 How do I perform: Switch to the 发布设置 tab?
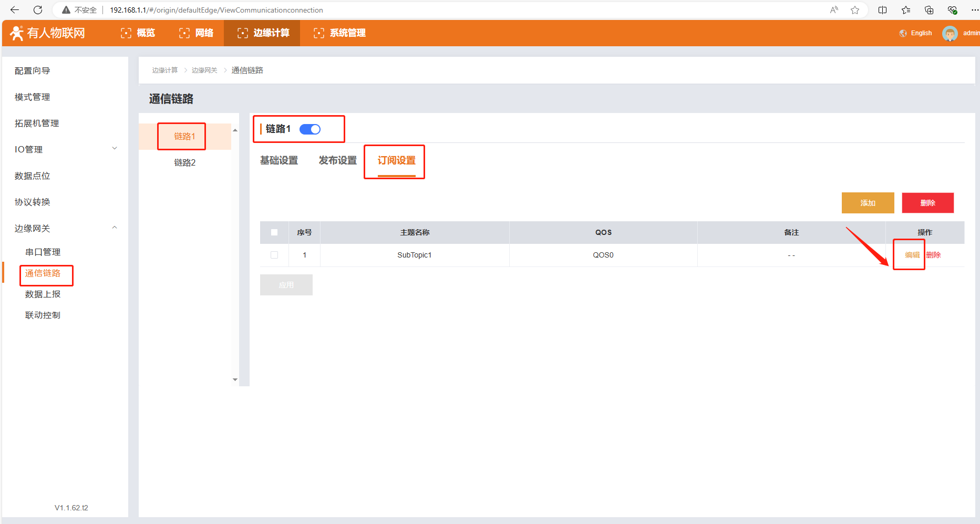pyautogui.click(x=337, y=161)
